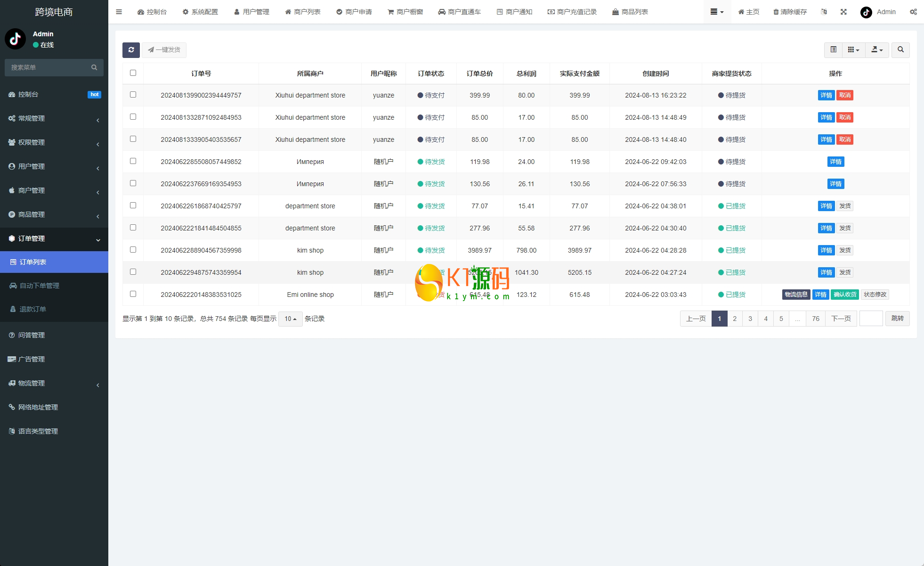Open 问答管理 in the sidebar
924x566 pixels.
[x=54, y=335]
